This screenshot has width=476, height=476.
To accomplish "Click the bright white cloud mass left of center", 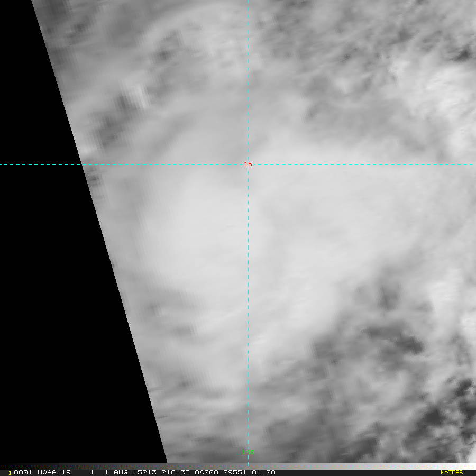I will (x=196, y=222).
